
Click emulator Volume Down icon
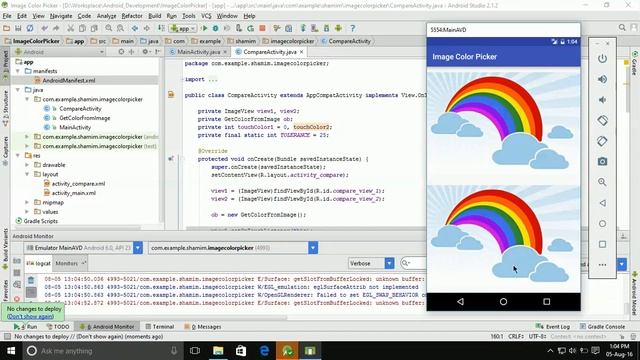point(602,100)
